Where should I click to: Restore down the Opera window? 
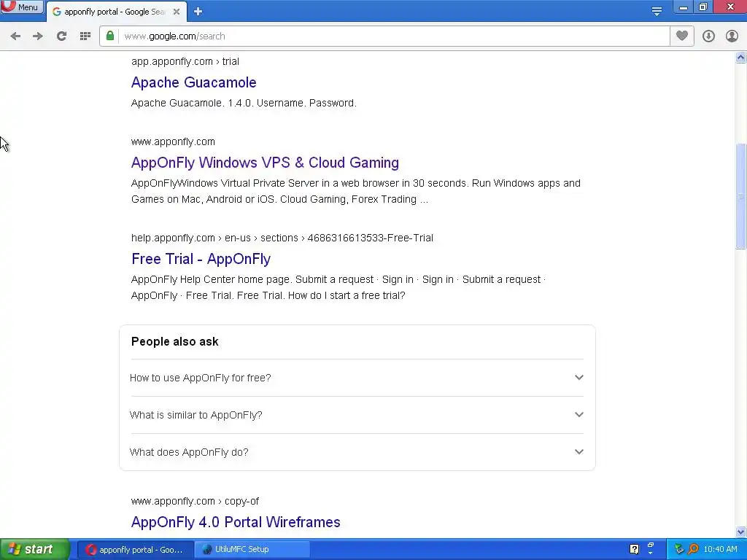(x=703, y=7)
